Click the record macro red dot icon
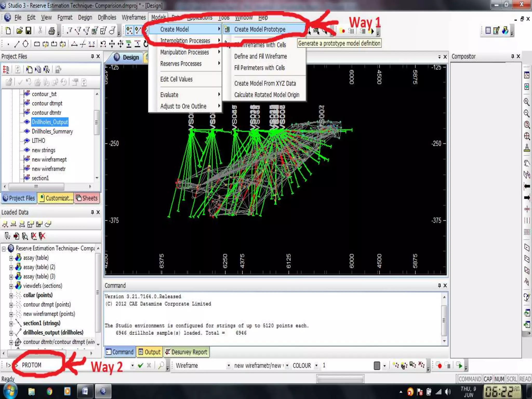The image size is (532, 399). [439, 365]
